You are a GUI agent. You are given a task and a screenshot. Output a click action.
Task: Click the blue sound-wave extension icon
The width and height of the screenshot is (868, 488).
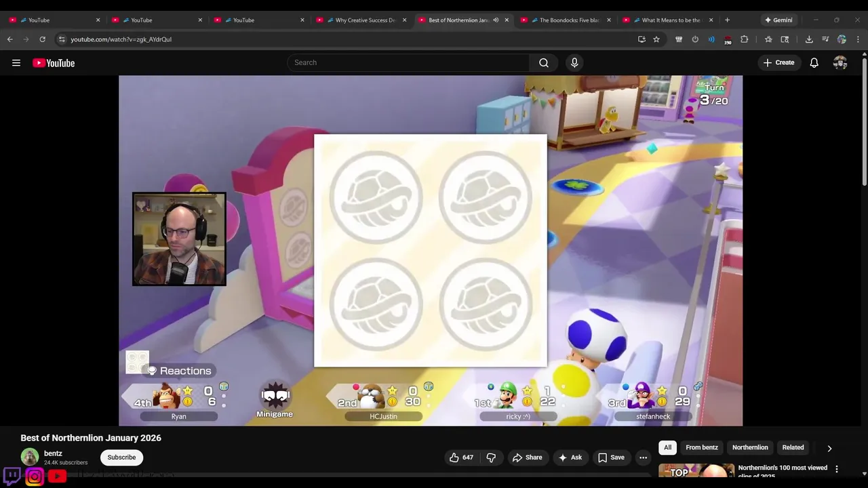pos(711,39)
